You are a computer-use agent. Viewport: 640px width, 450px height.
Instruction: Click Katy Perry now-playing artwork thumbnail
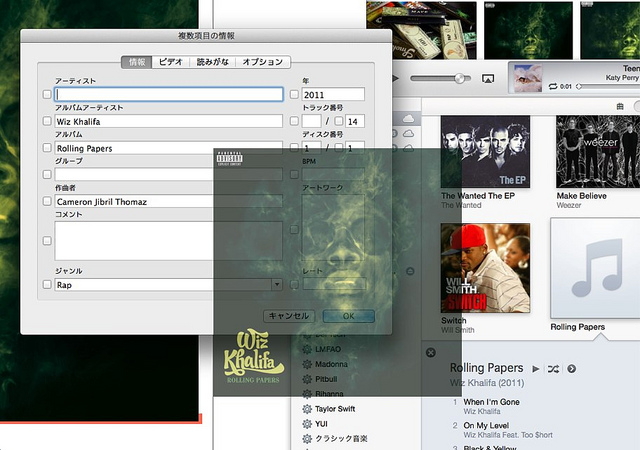[528, 78]
